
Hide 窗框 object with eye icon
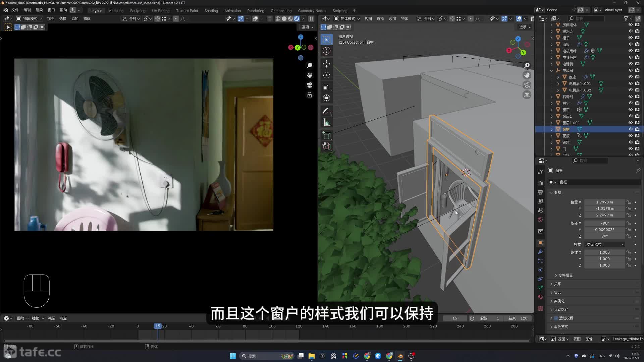(x=630, y=129)
